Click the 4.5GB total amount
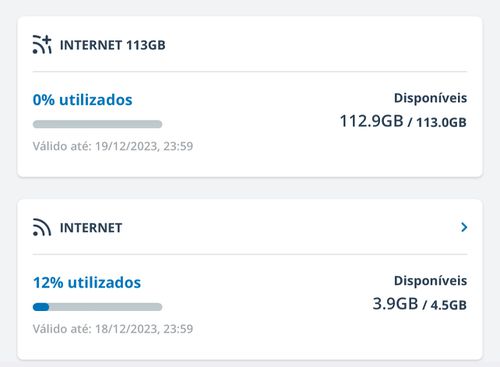500x367 pixels. pos(448,305)
